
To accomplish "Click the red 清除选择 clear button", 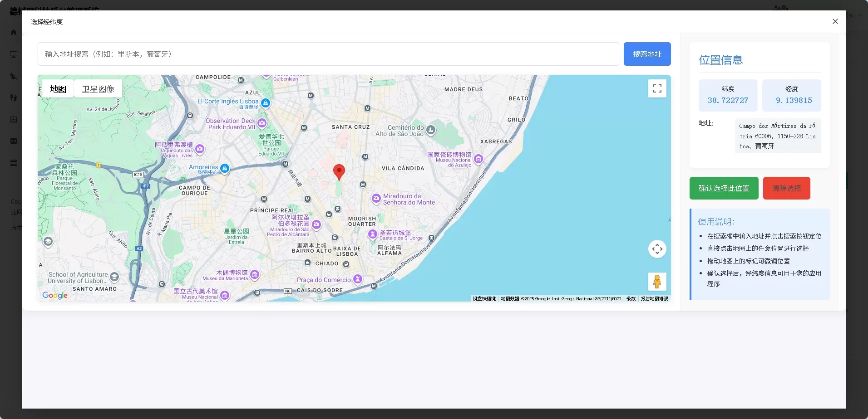I will [786, 188].
